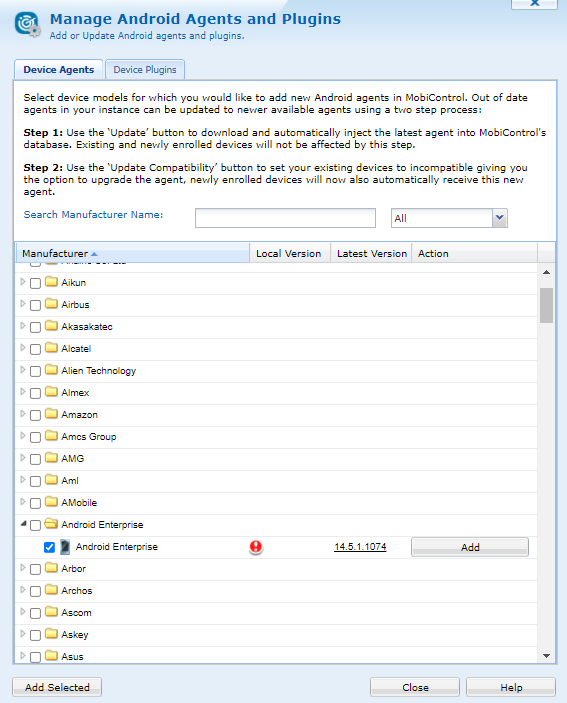Viewport: 567px width, 703px height.
Task: Uncheck the Android Enterprise device checkbox
Action: (x=49, y=547)
